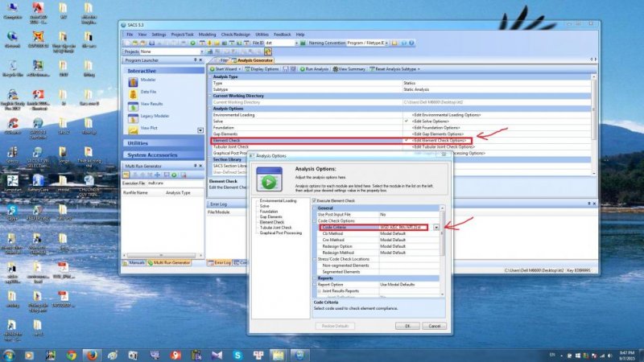
Task: Select the Cb Method property row
Action: 378,233
